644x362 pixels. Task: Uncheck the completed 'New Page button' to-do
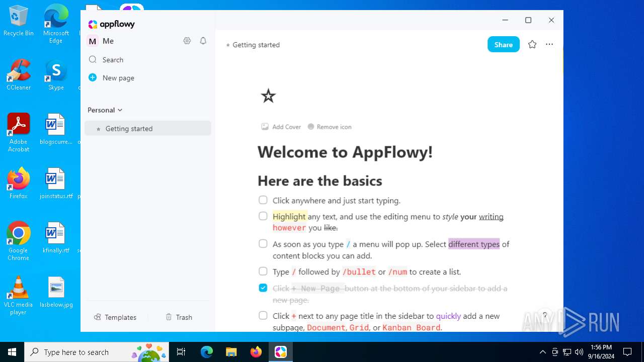[x=263, y=288]
